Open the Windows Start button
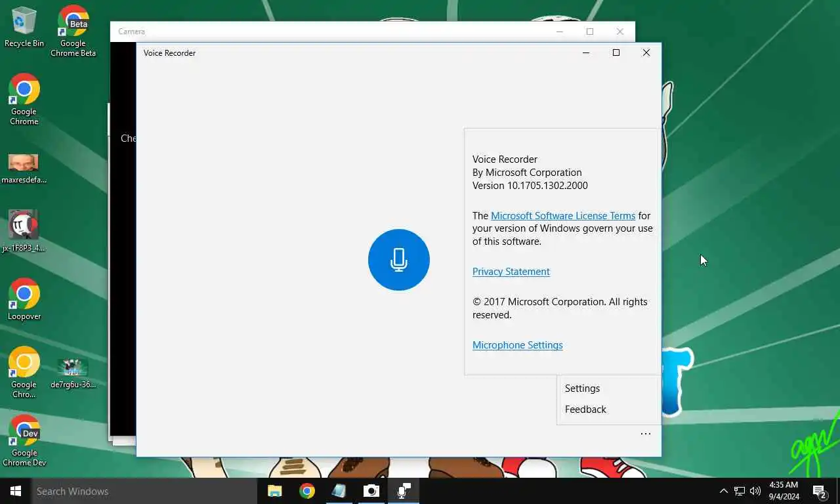 16,491
